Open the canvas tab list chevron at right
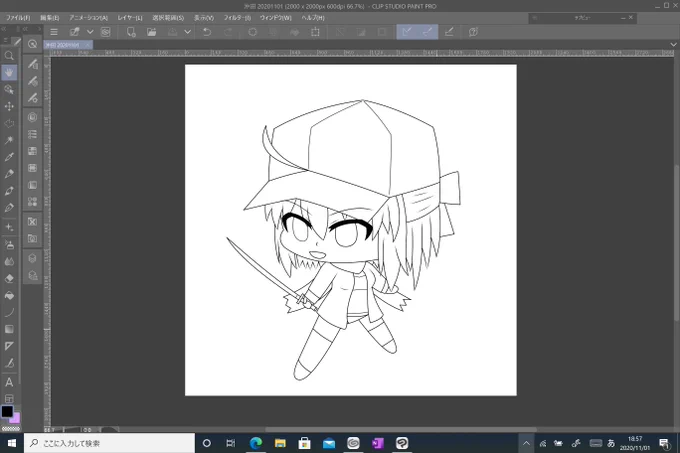This screenshot has width=680, height=453. [673, 45]
